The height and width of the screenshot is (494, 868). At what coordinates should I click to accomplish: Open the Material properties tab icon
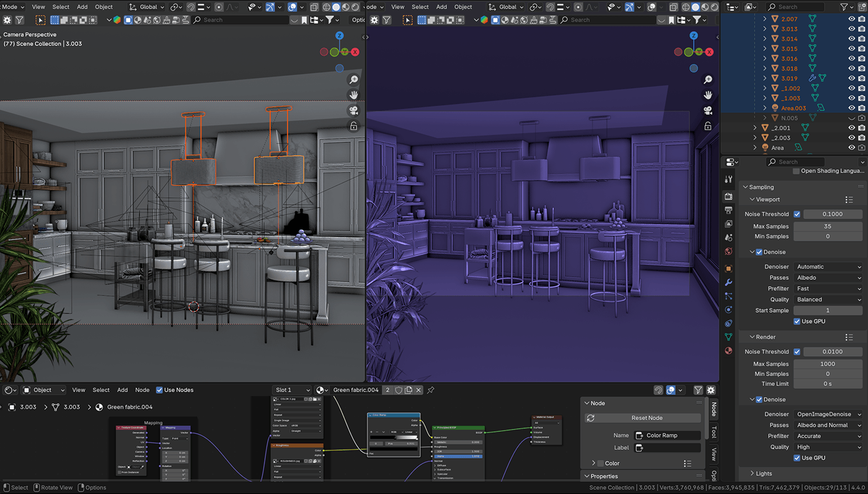tap(728, 351)
